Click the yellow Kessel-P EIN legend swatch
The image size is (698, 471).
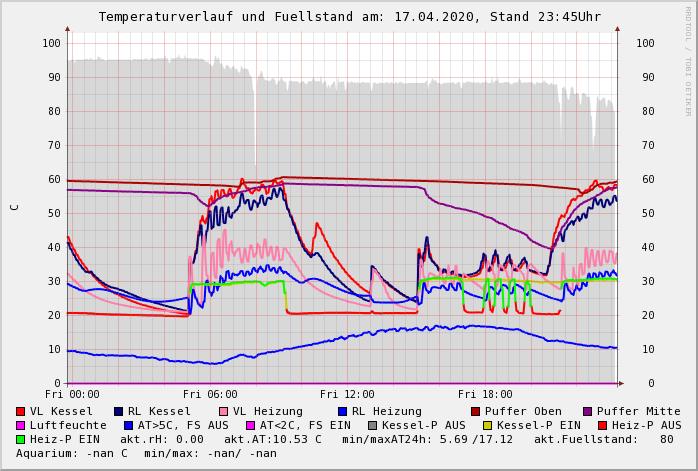pos(487,425)
